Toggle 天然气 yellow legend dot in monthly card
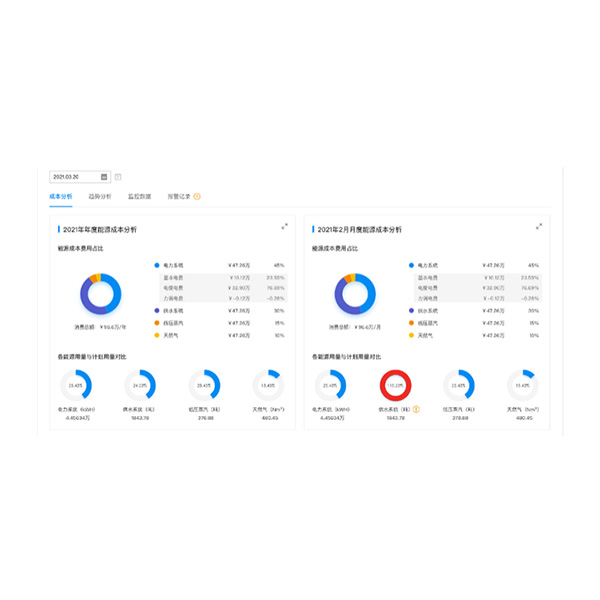Image resolution: width=600 pixels, height=600 pixels. [411, 335]
